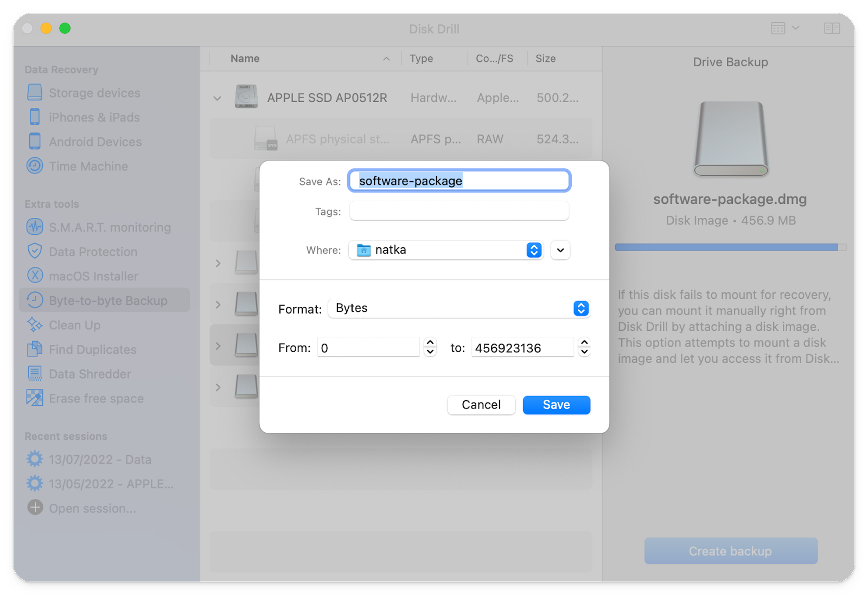Open the 13/07/2022 - Data recent session

pyautogui.click(x=100, y=459)
